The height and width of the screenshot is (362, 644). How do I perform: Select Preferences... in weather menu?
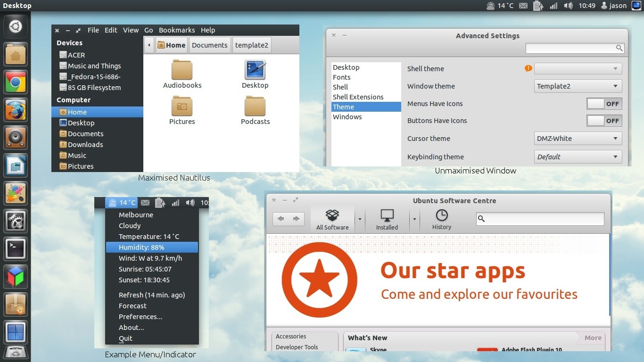[152, 317]
